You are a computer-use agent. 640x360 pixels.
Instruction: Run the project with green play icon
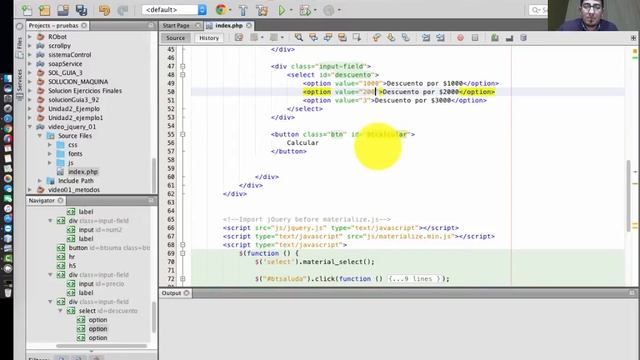[282, 10]
